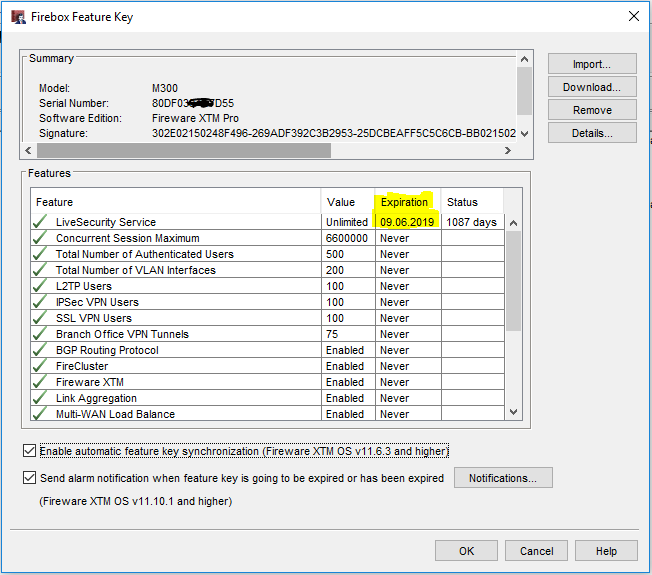
Task: Click Features list scroll up arrow
Action: click(514, 223)
